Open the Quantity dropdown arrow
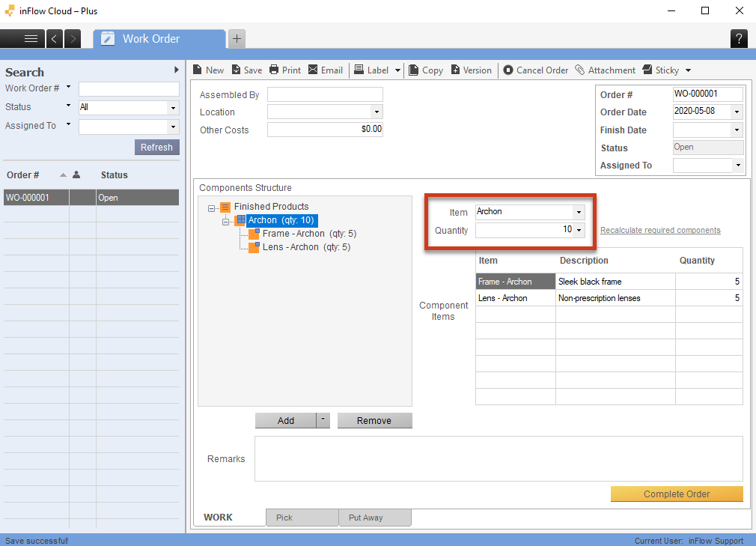756x546 pixels. pyautogui.click(x=579, y=230)
